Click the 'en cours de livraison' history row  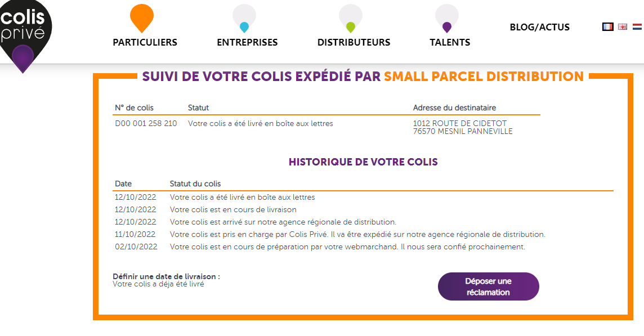point(233,210)
